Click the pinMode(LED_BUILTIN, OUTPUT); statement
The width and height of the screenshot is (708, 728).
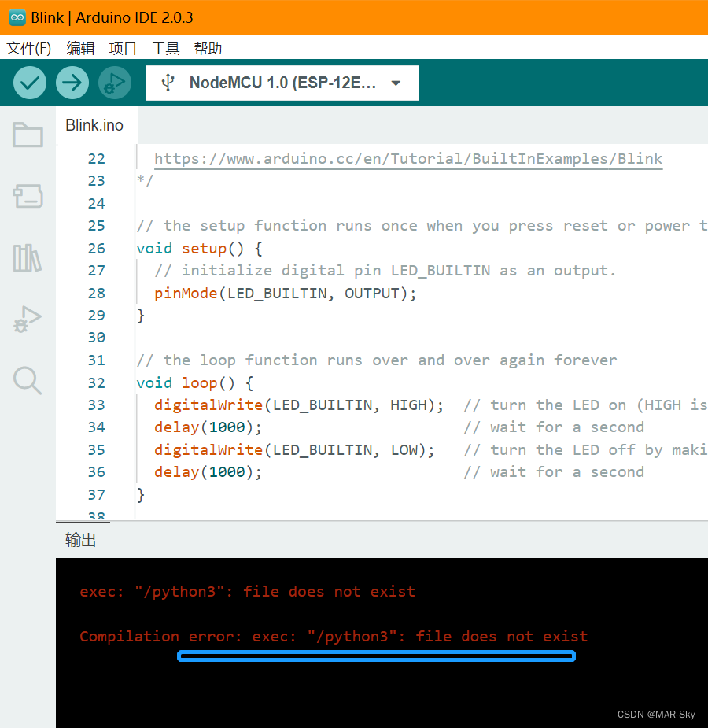[286, 294]
